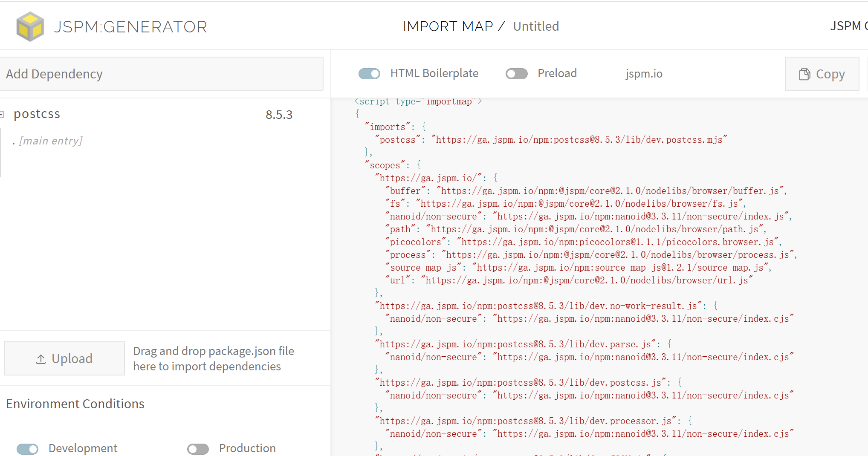This screenshot has width=868, height=456.
Task: Click the Environment Conditions heading
Action: [x=75, y=404]
